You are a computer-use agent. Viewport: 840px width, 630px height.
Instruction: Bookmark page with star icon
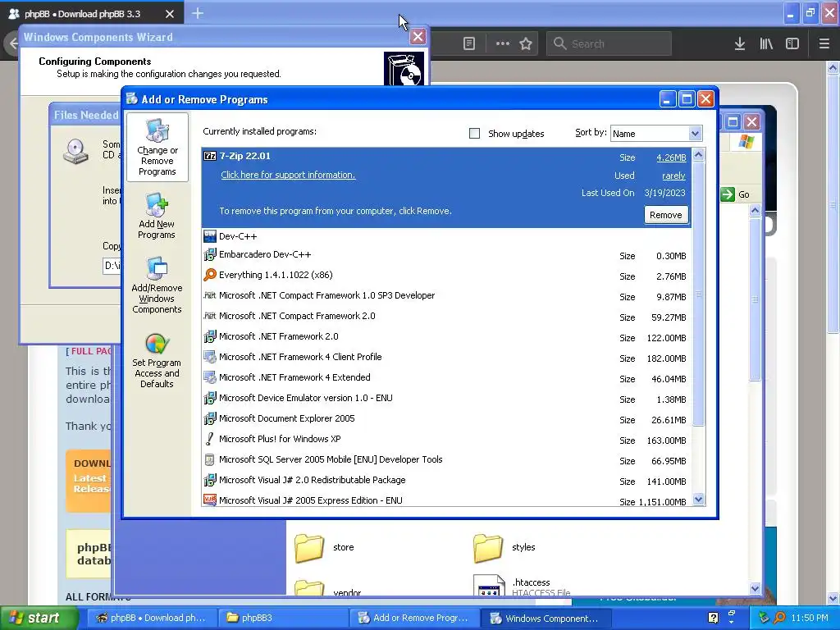point(526,44)
